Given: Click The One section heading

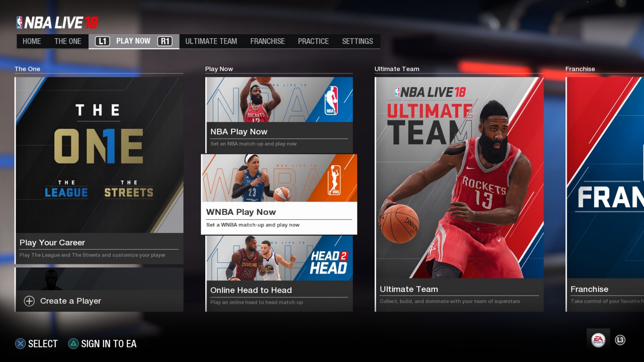Looking at the screenshot, I should pyautogui.click(x=27, y=69).
